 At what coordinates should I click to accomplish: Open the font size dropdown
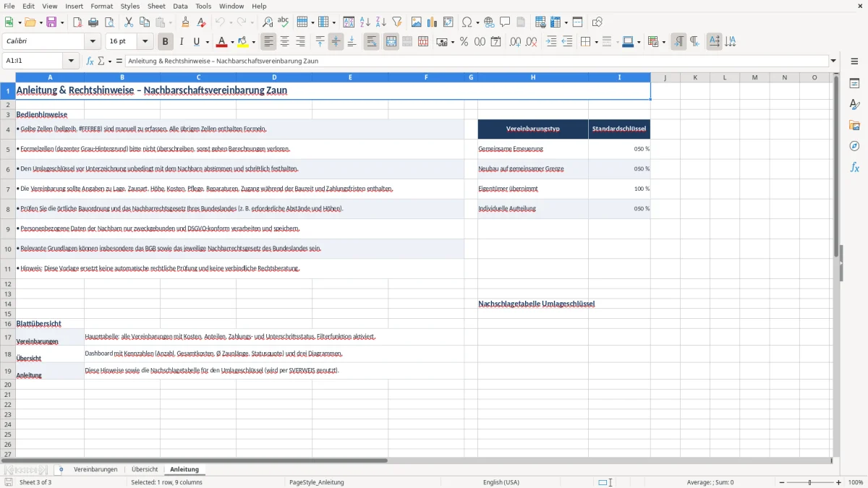(145, 42)
